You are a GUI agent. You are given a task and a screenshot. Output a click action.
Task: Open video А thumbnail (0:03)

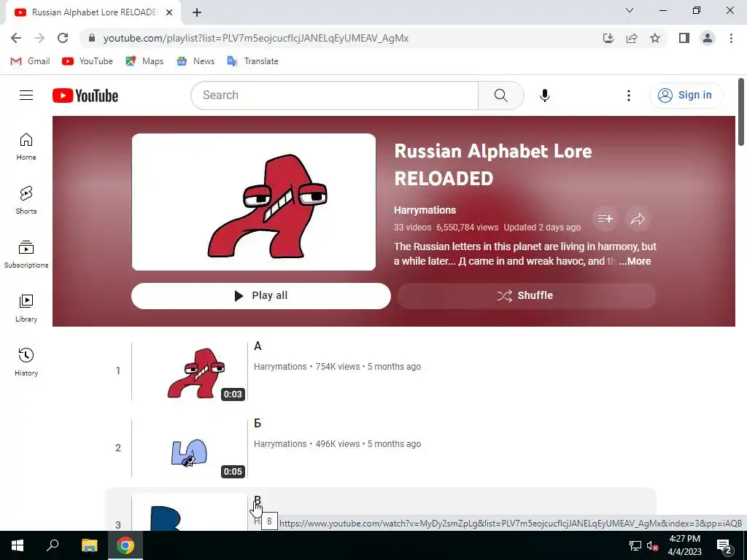click(190, 370)
